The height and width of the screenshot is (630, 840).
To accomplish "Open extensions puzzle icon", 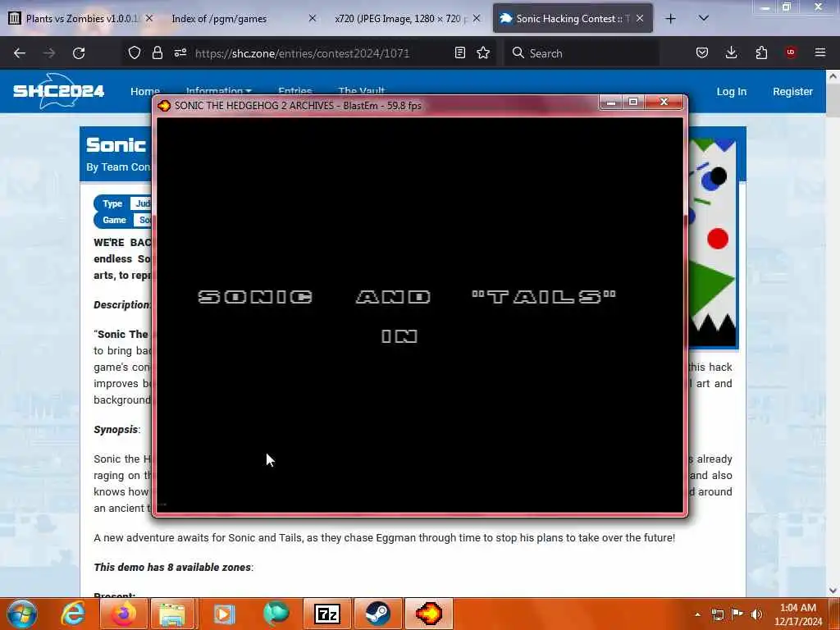I will [x=761, y=52].
